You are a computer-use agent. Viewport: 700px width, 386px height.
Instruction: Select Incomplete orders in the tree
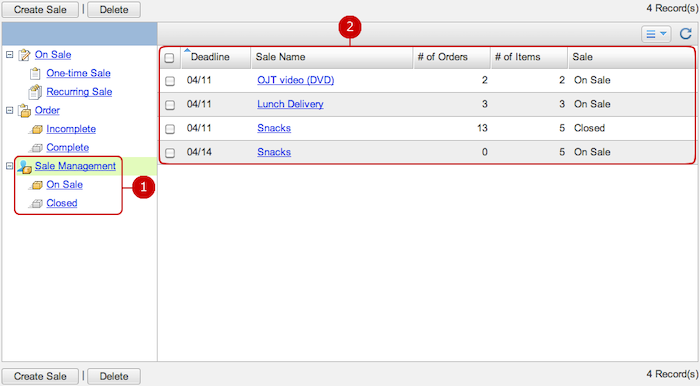(71, 129)
